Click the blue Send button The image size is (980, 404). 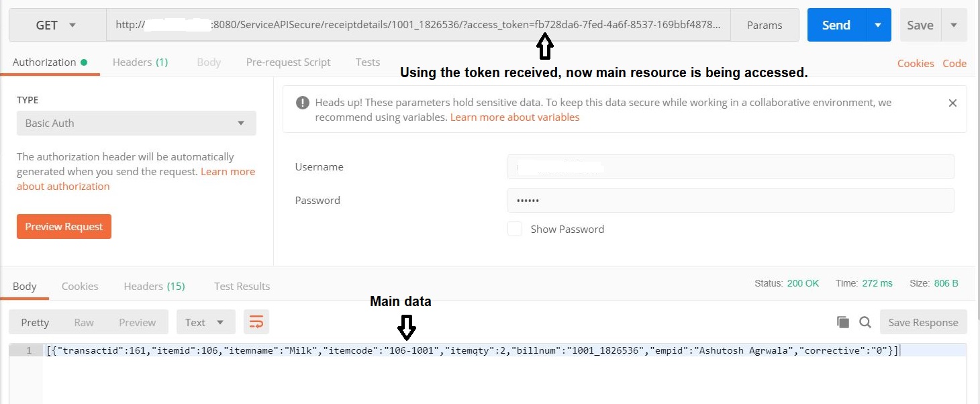click(836, 25)
